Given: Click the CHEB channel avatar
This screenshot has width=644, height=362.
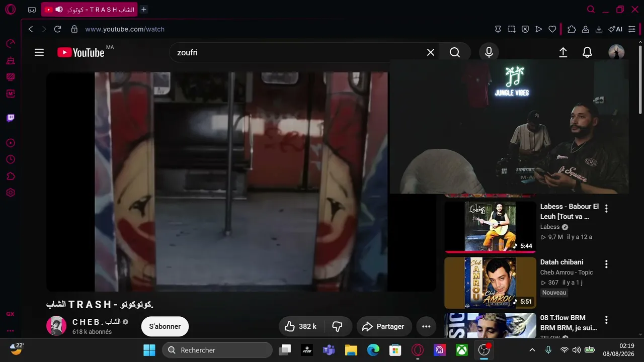Looking at the screenshot, I should point(56,326).
